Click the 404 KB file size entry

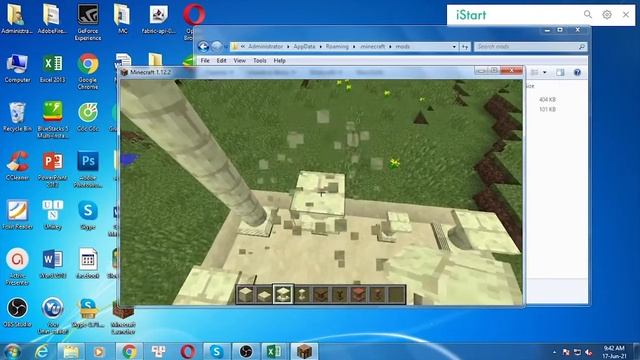point(547,100)
